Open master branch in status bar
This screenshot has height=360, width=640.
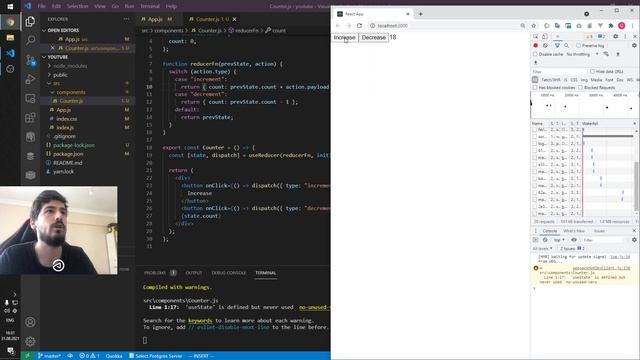[49, 356]
